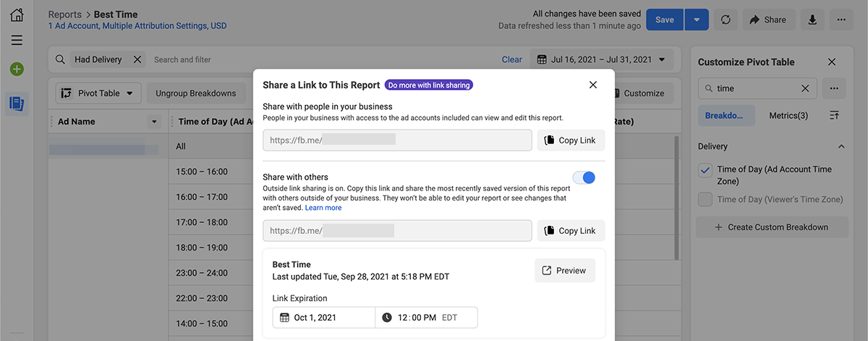Click the Preview button
868x341 pixels.
pyautogui.click(x=564, y=271)
